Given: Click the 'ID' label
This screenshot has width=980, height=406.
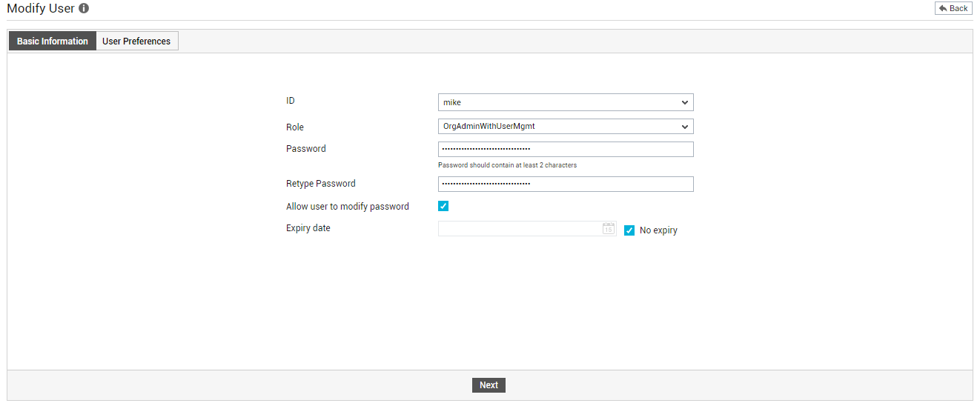Looking at the screenshot, I should pyautogui.click(x=291, y=101).
